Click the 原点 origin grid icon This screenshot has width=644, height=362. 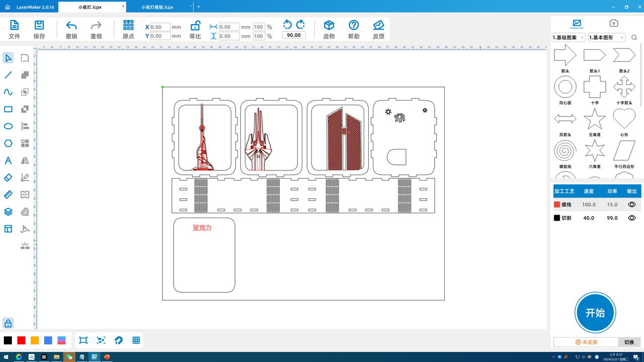128,29
